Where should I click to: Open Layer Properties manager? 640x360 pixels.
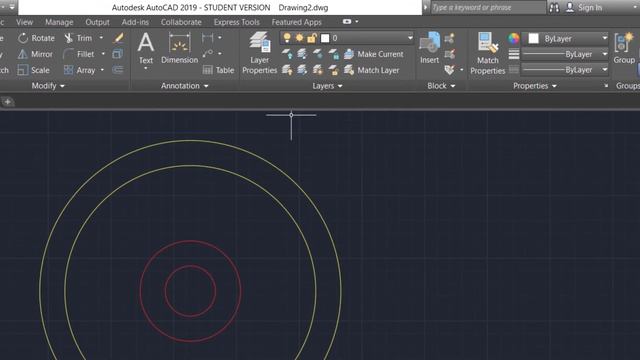click(260, 53)
